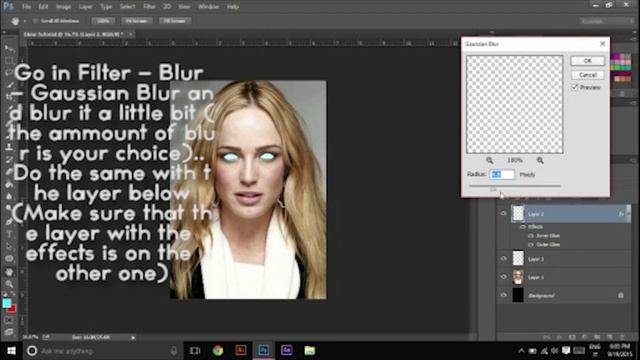Open Windows Task View

[195, 351]
